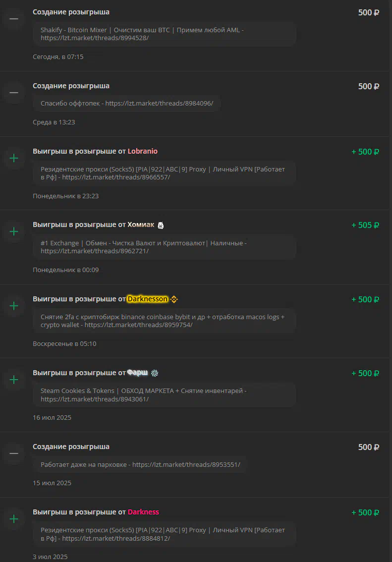The height and width of the screenshot is (562, 392).
Task: Open Darkness's pink username link
Action: pos(143,512)
